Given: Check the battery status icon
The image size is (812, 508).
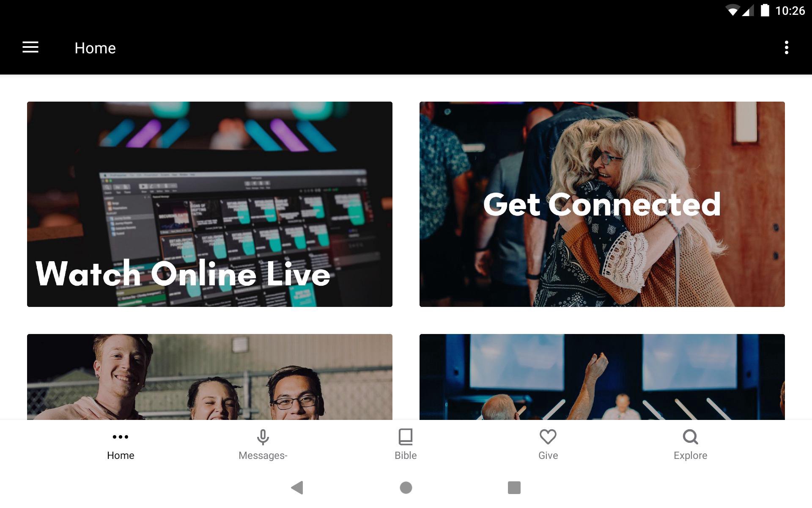Looking at the screenshot, I should pos(765,10).
